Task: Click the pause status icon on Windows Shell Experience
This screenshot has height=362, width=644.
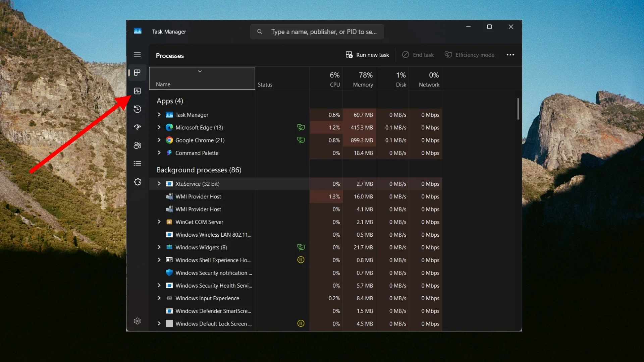Action: tap(301, 260)
